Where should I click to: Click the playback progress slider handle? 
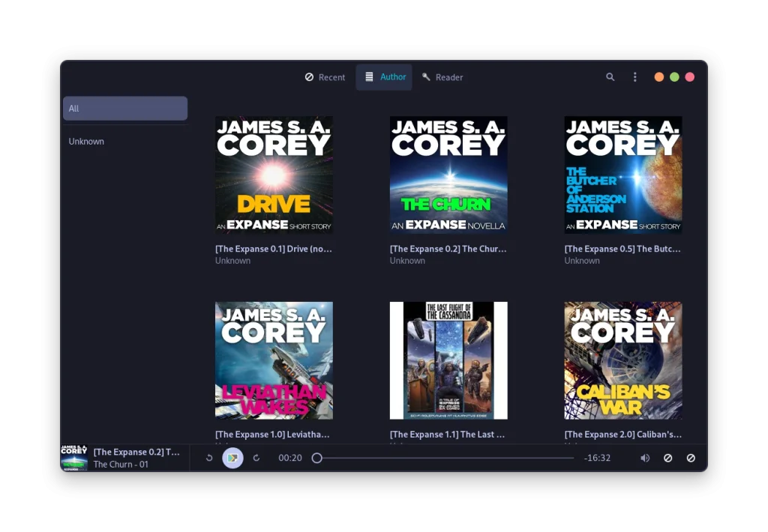317,458
